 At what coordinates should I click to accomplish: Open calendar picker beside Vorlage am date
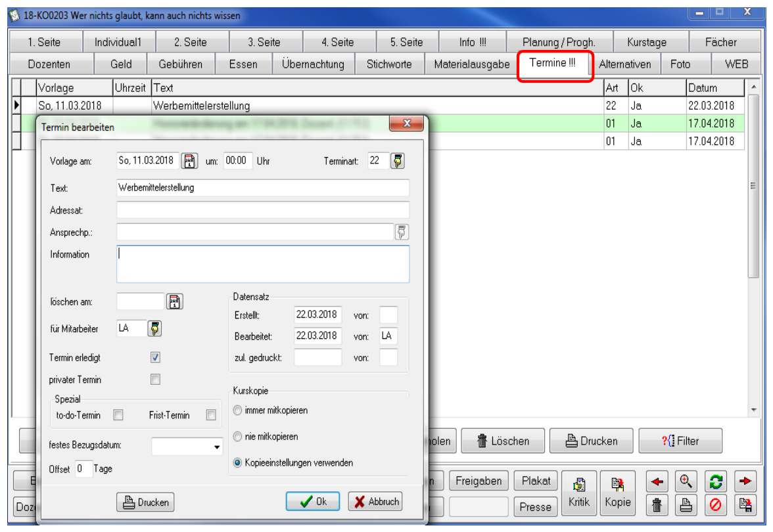point(189,161)
